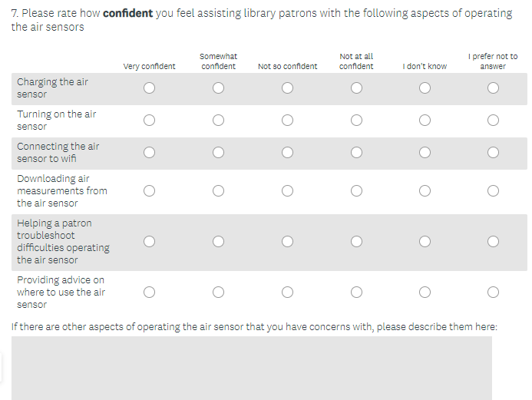This screenshot has width=532, height=400.
Task: Pick Not so confident for Downloading air measurements
Action: point(287,190)
